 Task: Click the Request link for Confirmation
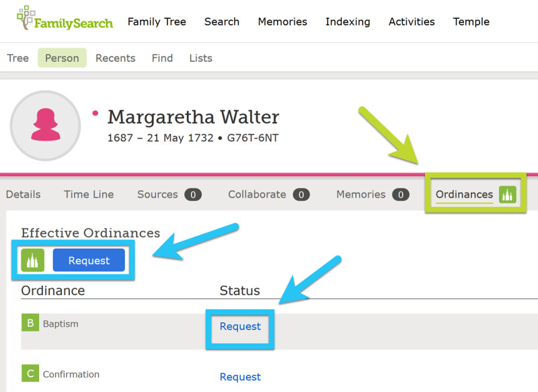click(x=240, y=377)
